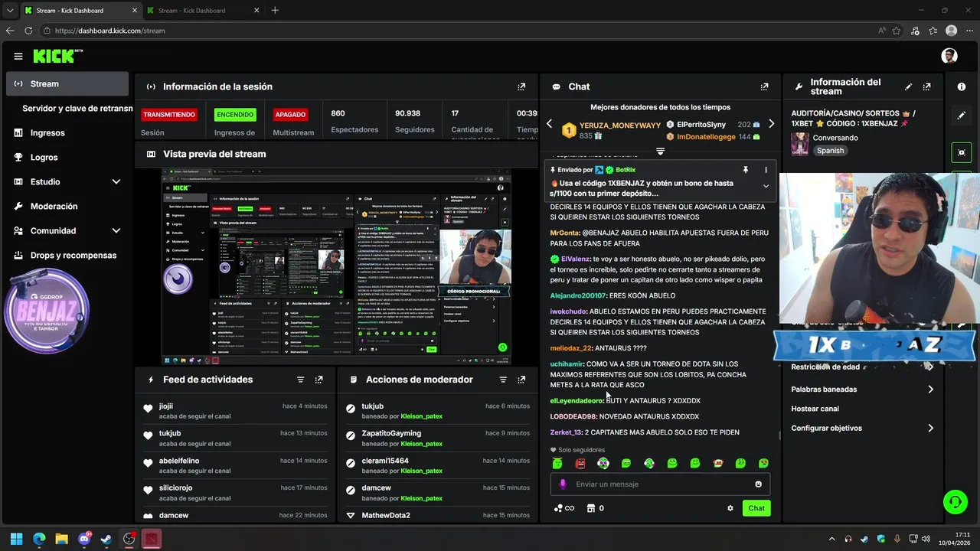Open ElPerritoSlyny donor name

pyautogui.click(x=701, y=125)
